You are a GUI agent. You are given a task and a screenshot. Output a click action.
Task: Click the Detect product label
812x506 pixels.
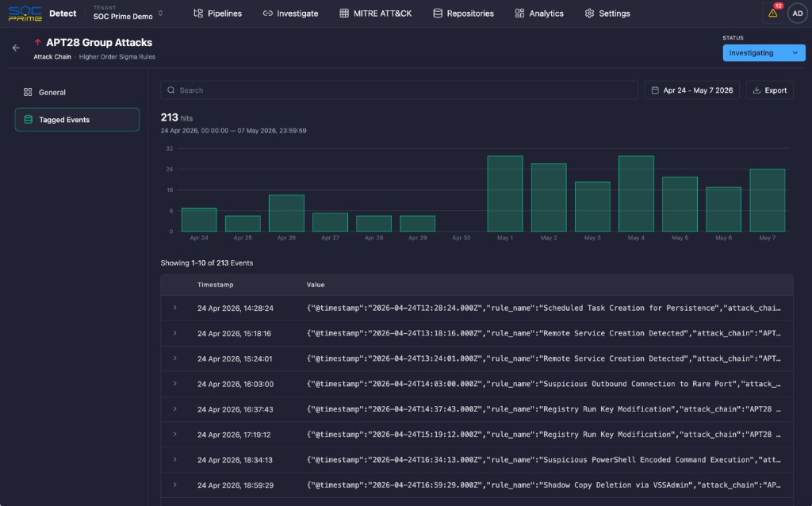tap(63, 13)
